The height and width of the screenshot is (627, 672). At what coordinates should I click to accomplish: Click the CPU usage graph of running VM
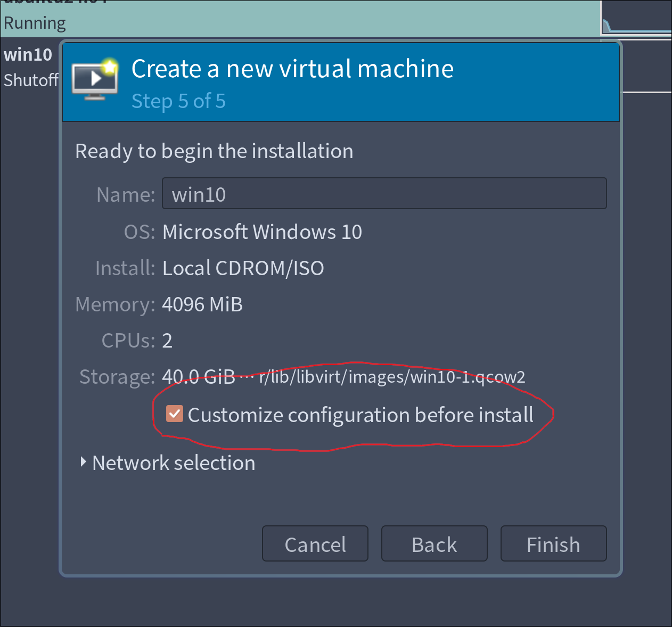tap(637, 19)
